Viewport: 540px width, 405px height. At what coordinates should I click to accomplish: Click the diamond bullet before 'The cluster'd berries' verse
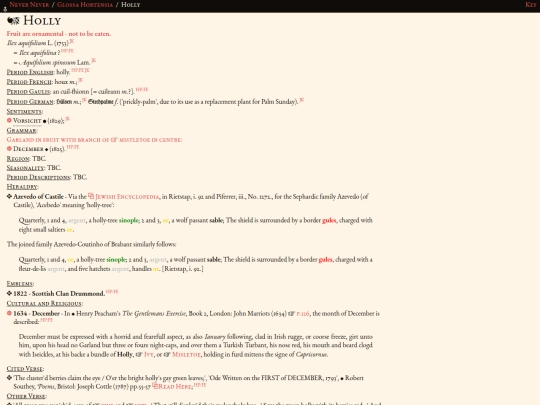(9, 378)
